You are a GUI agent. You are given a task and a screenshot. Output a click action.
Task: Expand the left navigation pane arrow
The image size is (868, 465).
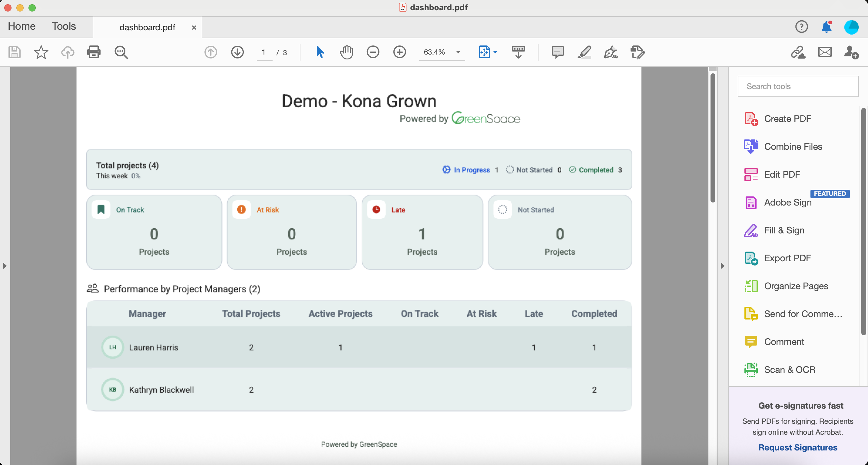(4, 266)
